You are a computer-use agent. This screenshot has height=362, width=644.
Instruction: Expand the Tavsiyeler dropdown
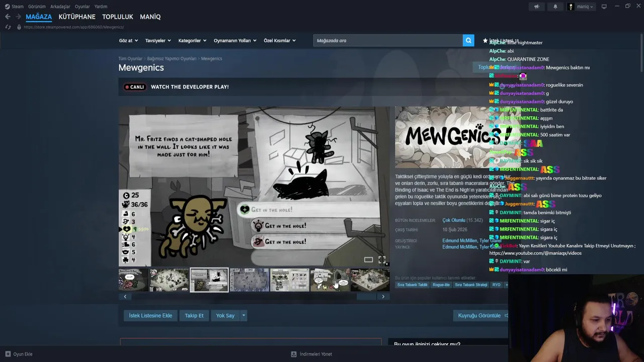point(158,40)
